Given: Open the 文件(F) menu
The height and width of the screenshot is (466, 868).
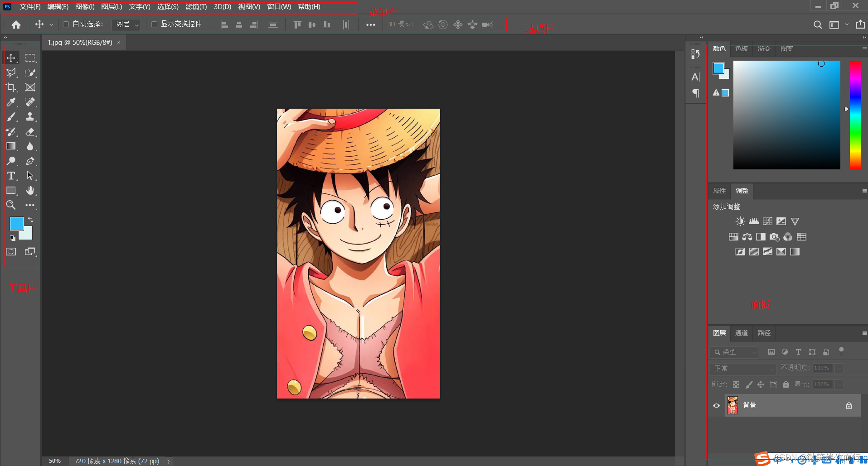Looking at the screenshot, I should pyautogui.click(x=30, y=7).
